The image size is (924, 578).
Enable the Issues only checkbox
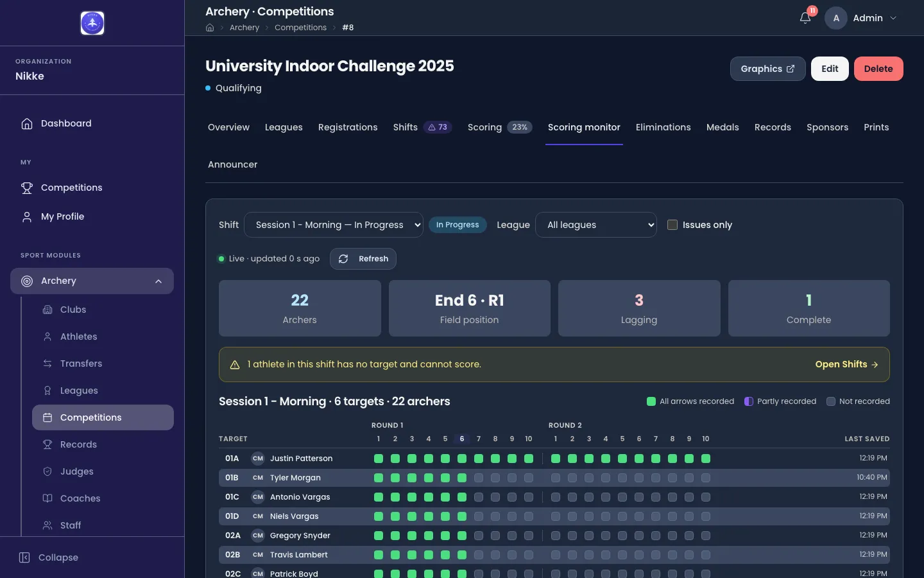tap(672, 225)
